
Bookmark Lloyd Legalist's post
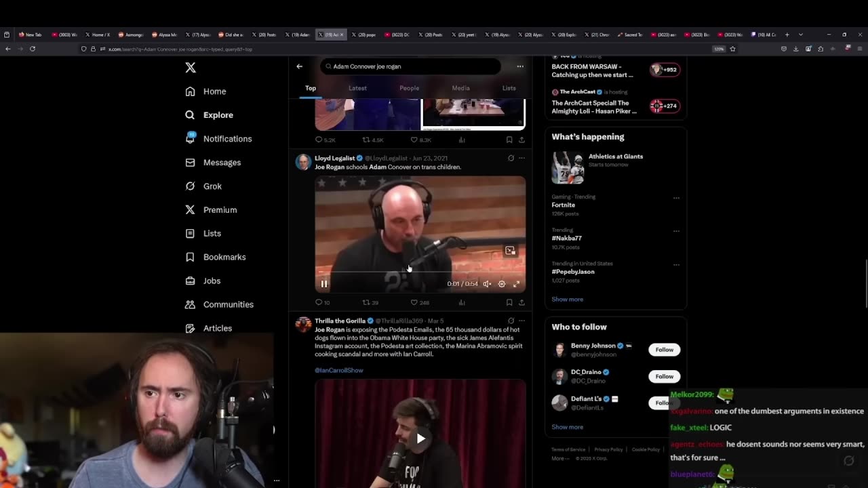coord(509,302)
